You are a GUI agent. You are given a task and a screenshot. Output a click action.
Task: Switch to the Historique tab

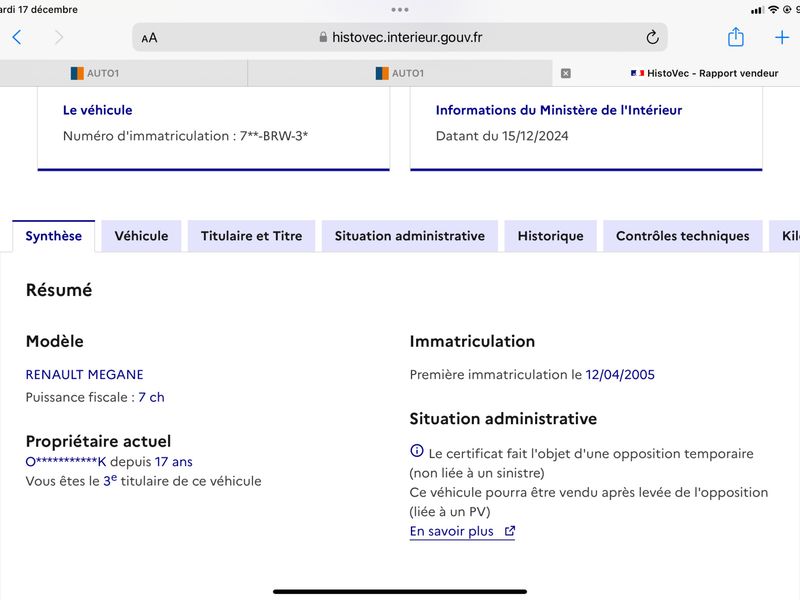point(551,236)
